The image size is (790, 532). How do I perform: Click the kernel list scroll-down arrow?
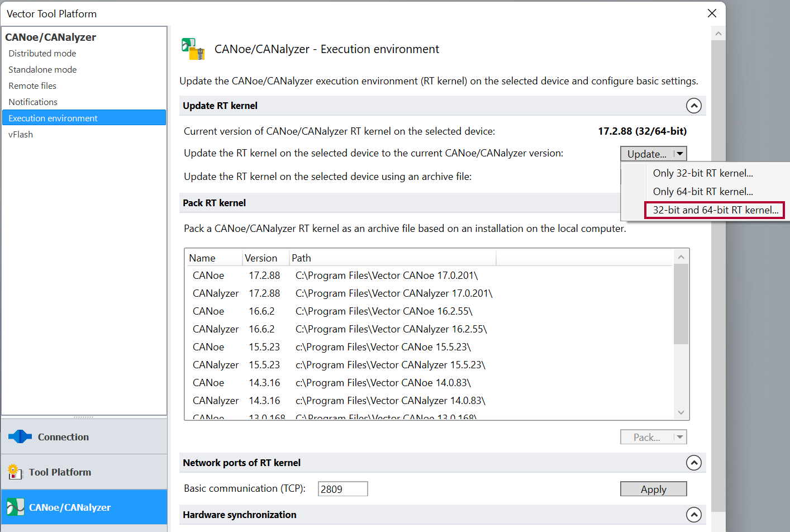680,412
